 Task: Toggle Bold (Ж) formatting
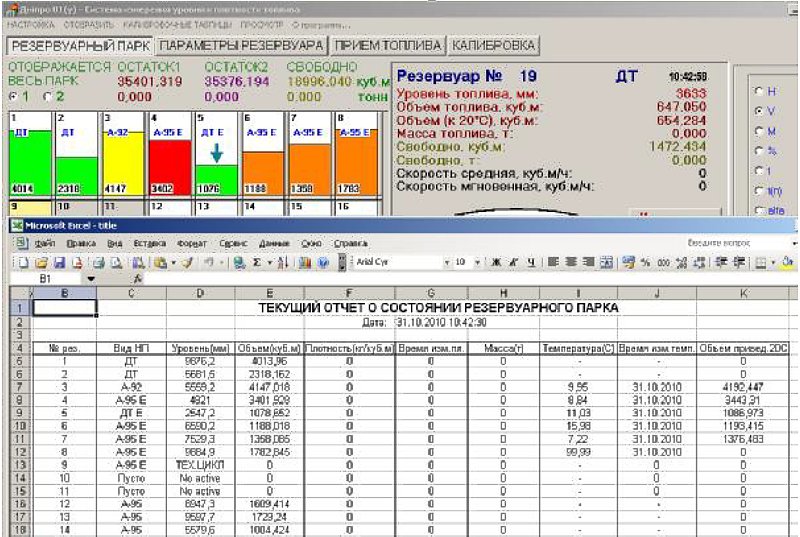coord(495,262)
